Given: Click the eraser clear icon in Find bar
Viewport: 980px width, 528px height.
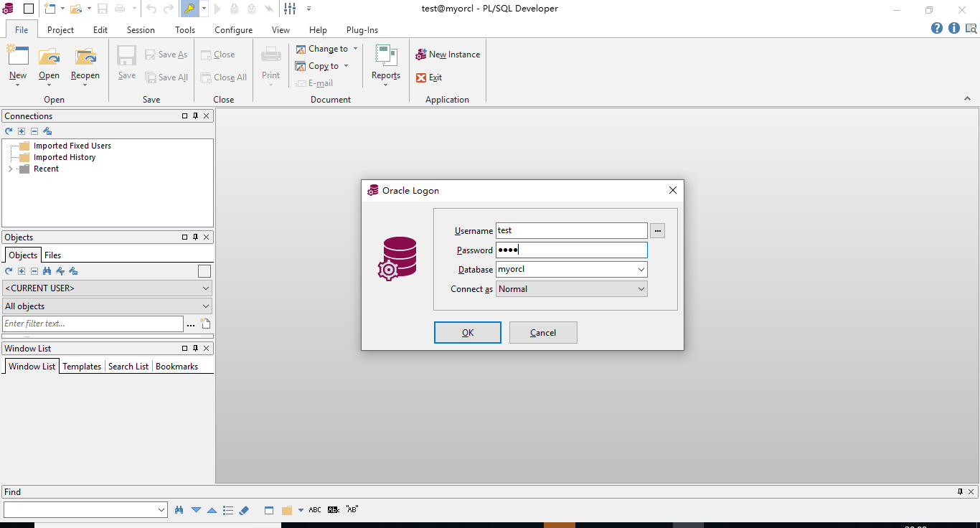Looking at the screenshot, I should click(x=243, y=510).
